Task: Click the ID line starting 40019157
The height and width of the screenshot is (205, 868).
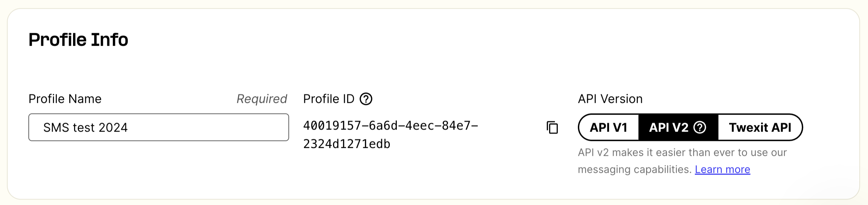Action: click(x=391, y=125)
